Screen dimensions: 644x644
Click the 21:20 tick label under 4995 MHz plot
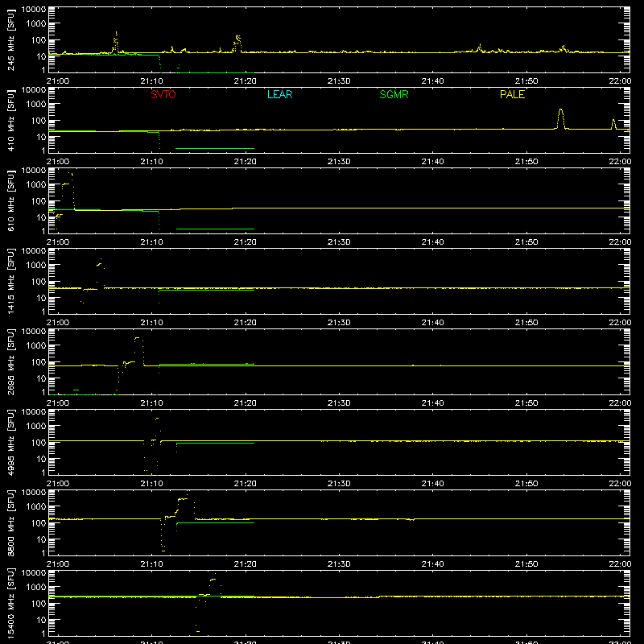246,484
